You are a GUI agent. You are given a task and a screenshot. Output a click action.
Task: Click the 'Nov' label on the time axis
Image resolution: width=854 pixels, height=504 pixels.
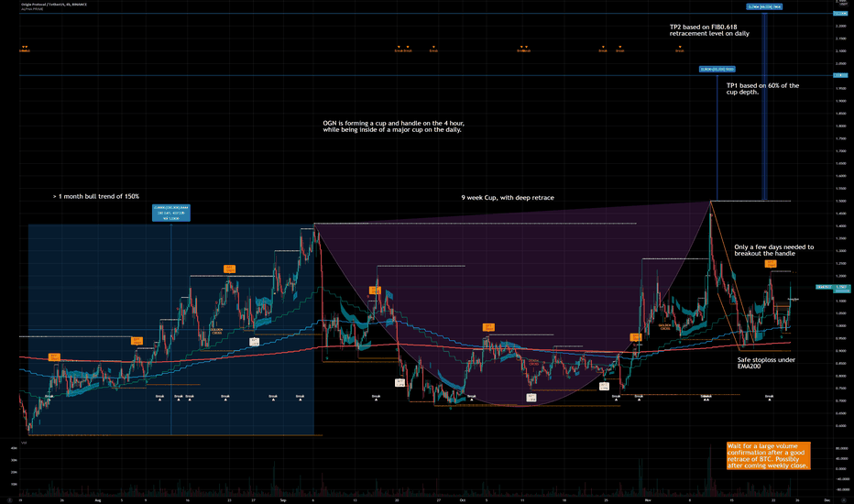click(648, 500)
